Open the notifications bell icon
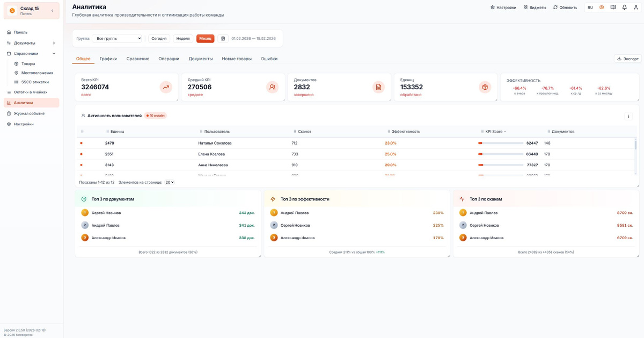Image resolution: width=644 pixels, height=338 pixels. [x=624, y=8]
